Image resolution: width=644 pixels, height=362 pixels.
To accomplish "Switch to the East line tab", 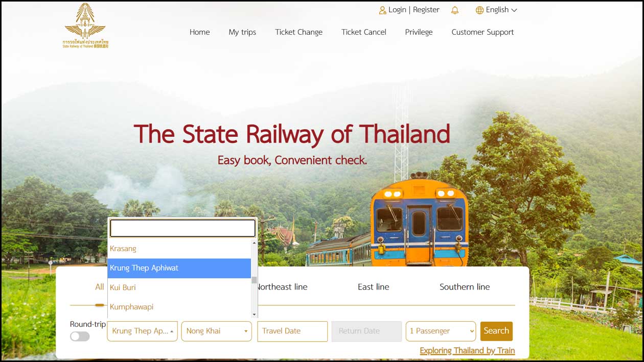I will point(373,287).
